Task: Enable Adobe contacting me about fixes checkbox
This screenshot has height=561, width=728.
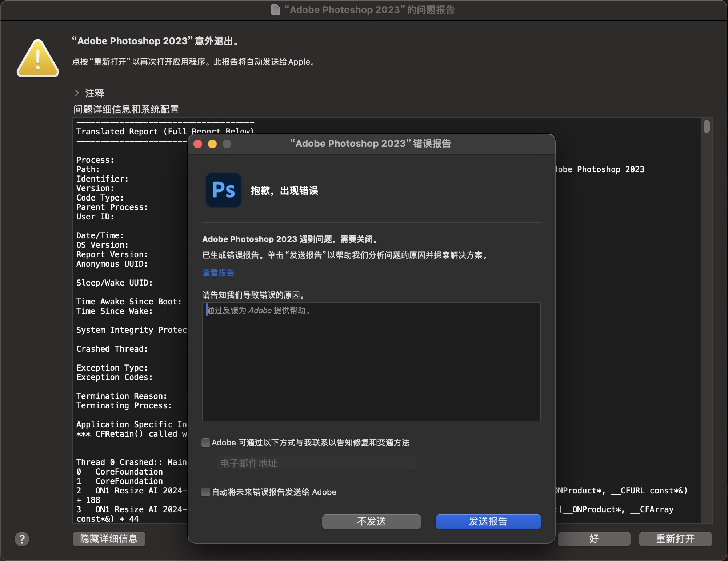Action: pos(206,443)
